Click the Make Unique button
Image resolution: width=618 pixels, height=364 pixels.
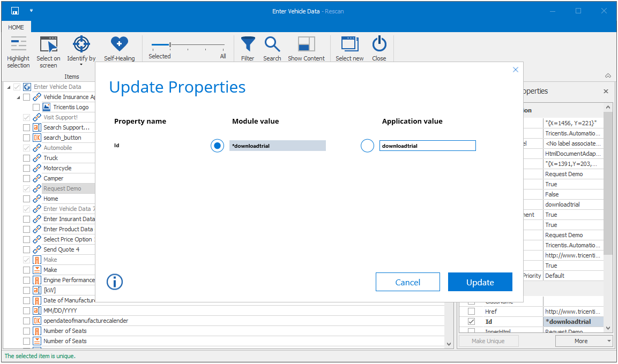click(x=488, y=341)
